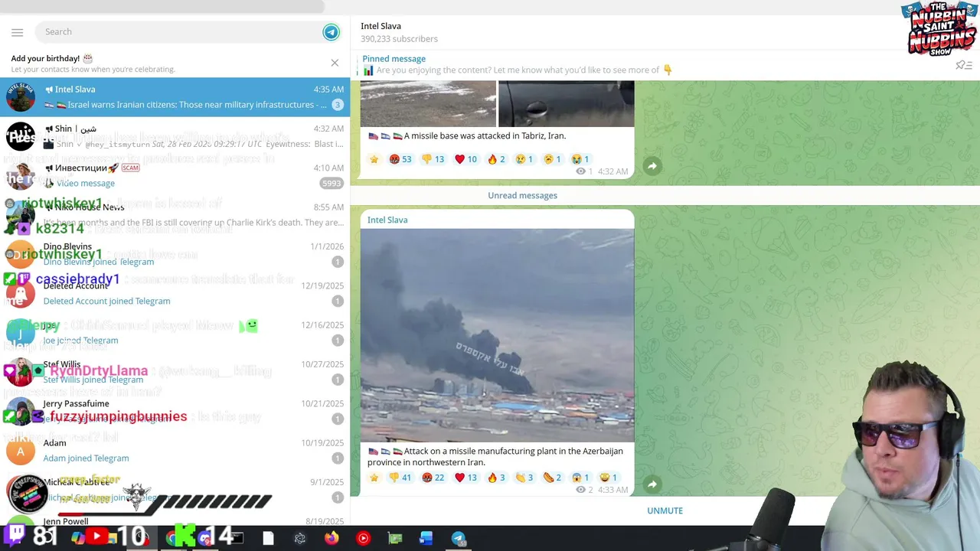Click thumbs-down reaction with 13 count
The image size is (980, 551).
(433, 159)
